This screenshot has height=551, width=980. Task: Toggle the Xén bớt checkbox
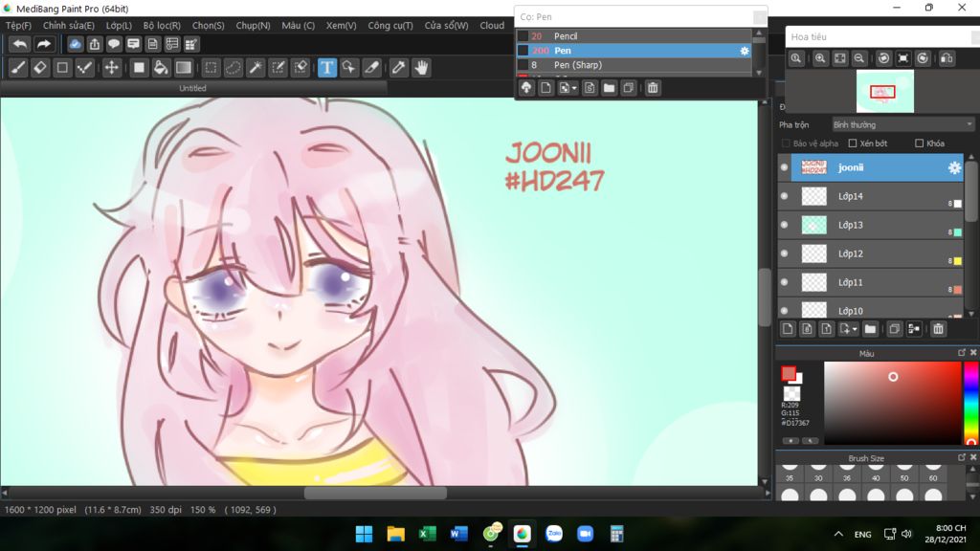pos(853,143)
